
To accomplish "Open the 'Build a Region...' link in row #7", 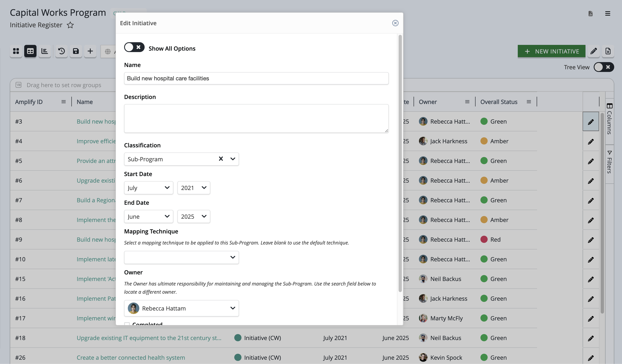I will click(x=96, y=200).
